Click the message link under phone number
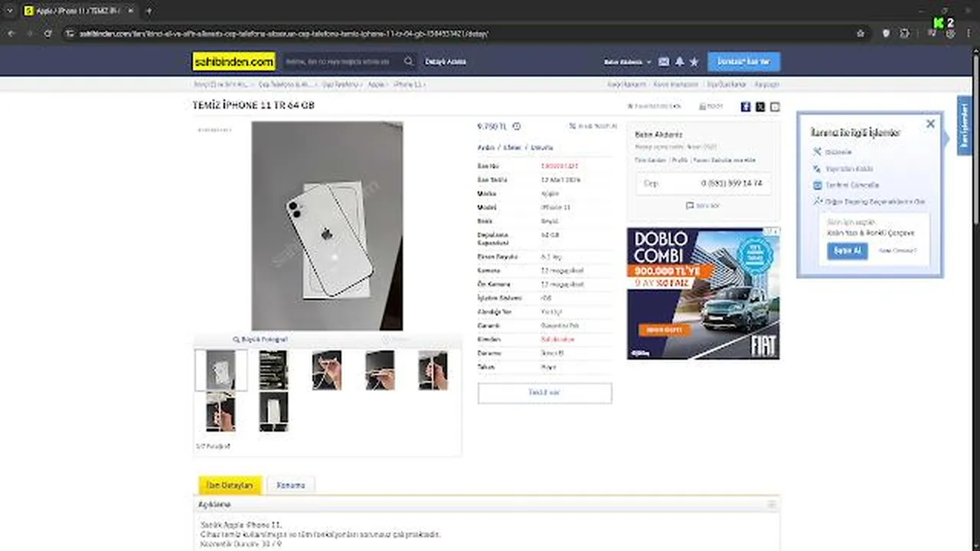 click(703, 206)
